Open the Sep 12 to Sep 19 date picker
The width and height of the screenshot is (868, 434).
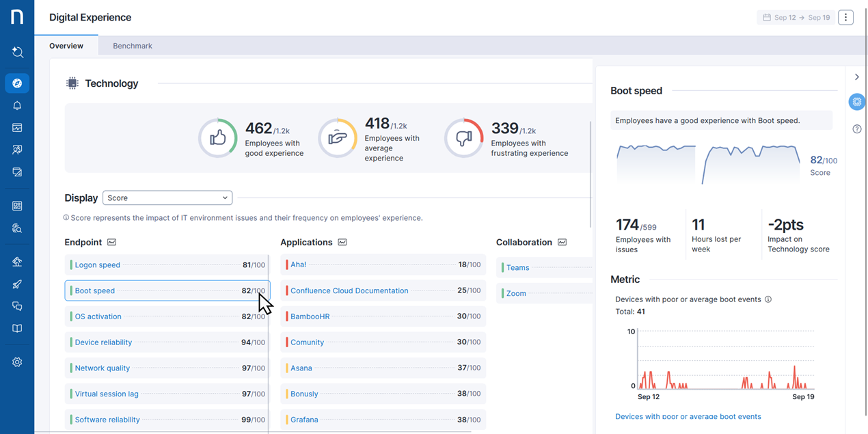tap(796, 18)
